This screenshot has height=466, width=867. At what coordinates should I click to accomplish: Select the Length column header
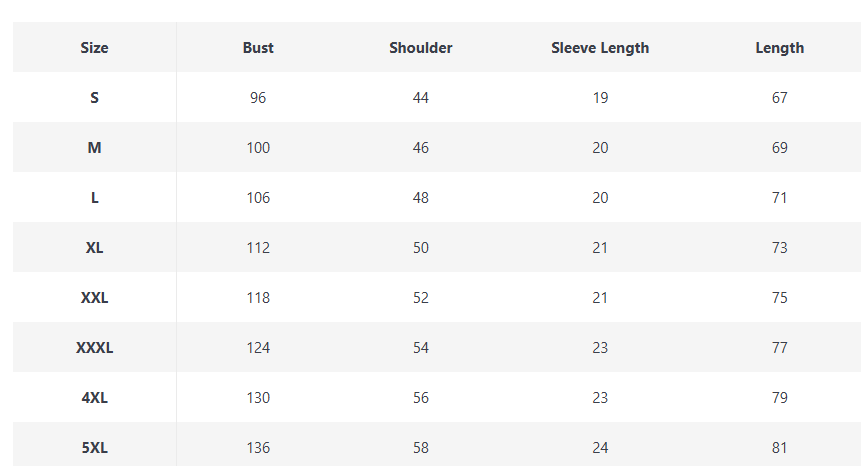(780, 47)
